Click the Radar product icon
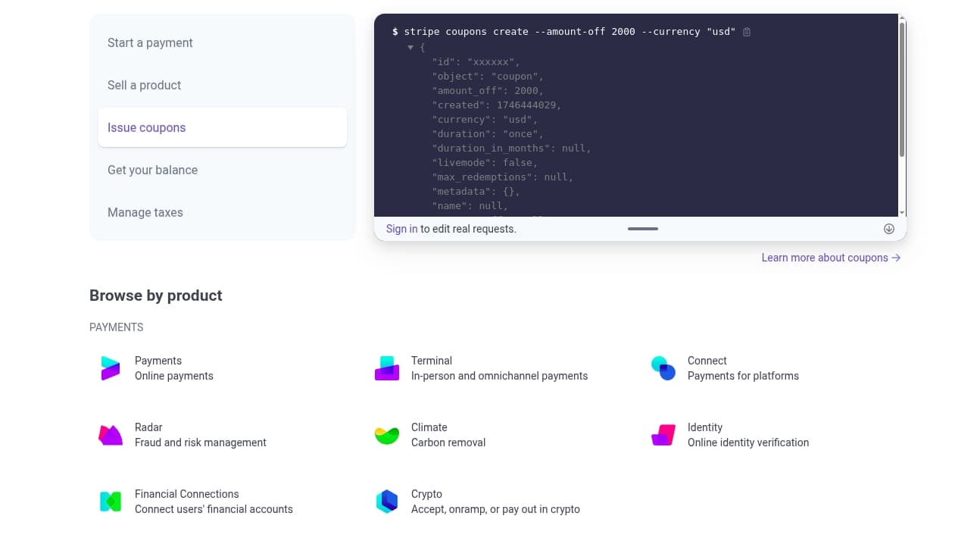Viewport: 980px width, 541px height. point(111,435)
